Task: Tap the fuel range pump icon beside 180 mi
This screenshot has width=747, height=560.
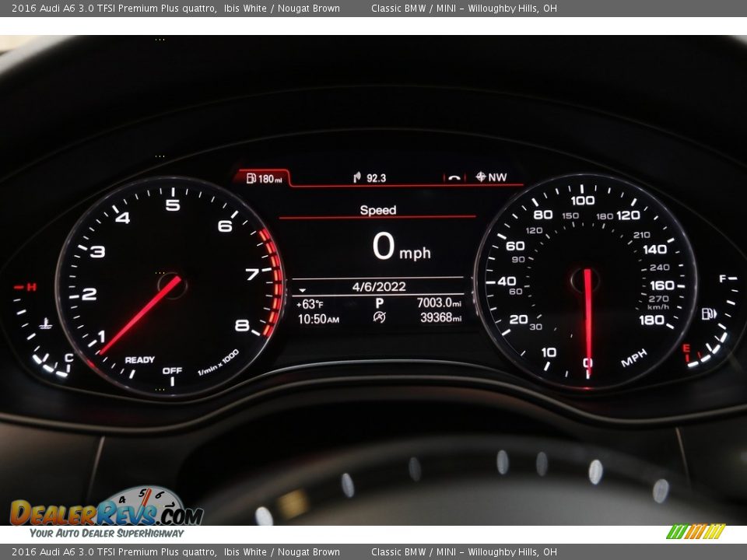Action: pos(251,178)
